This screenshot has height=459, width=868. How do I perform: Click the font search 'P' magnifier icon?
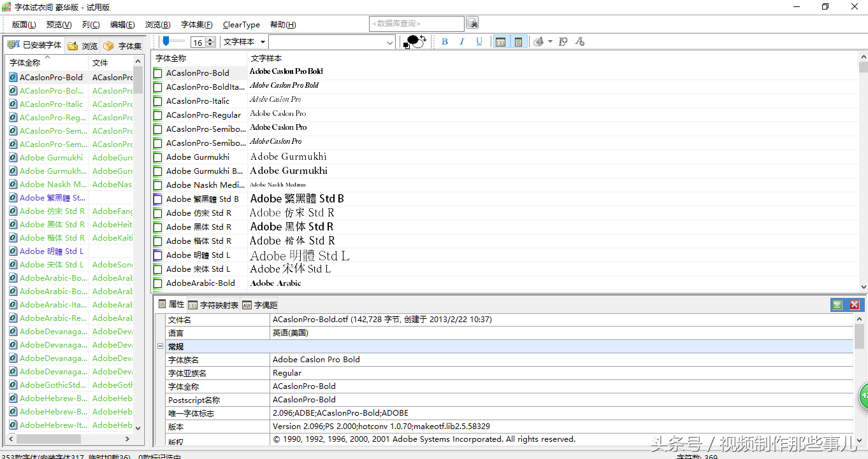[x=563, y=41]
